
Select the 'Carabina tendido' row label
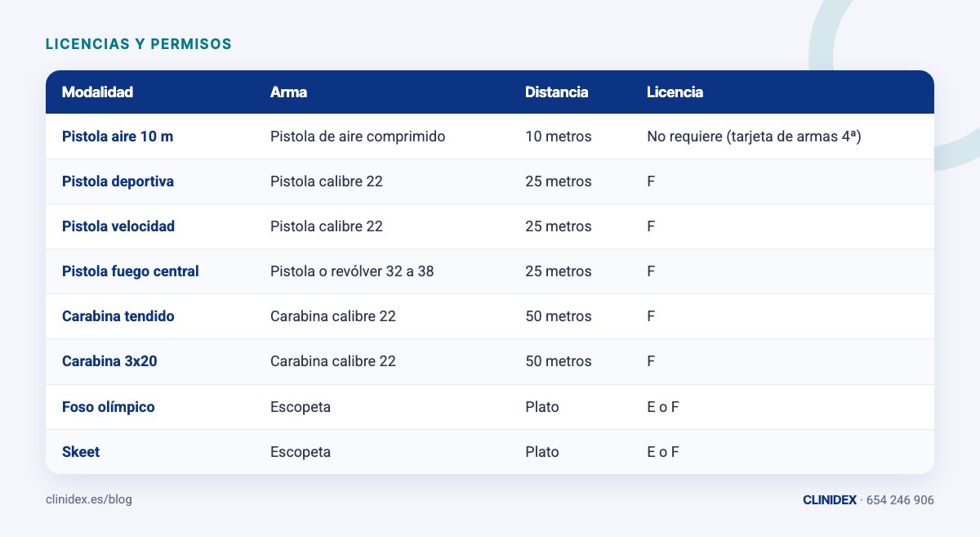click(118, 316)
